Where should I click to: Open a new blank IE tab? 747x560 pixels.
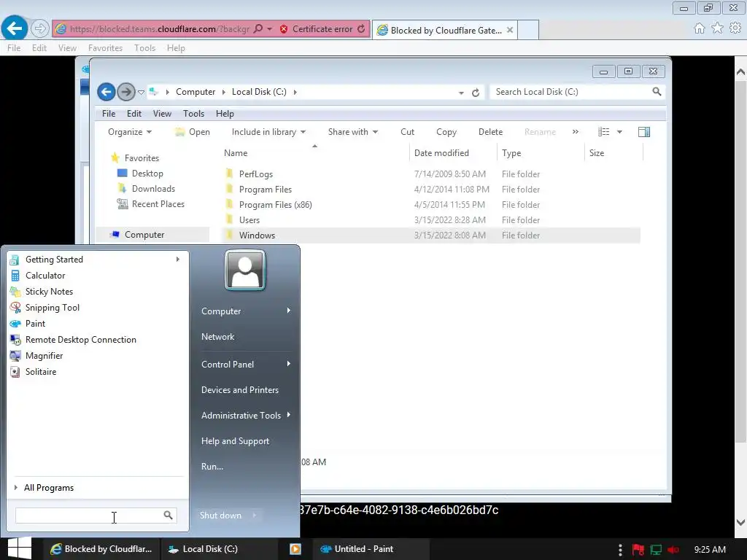tap(528, 30)
